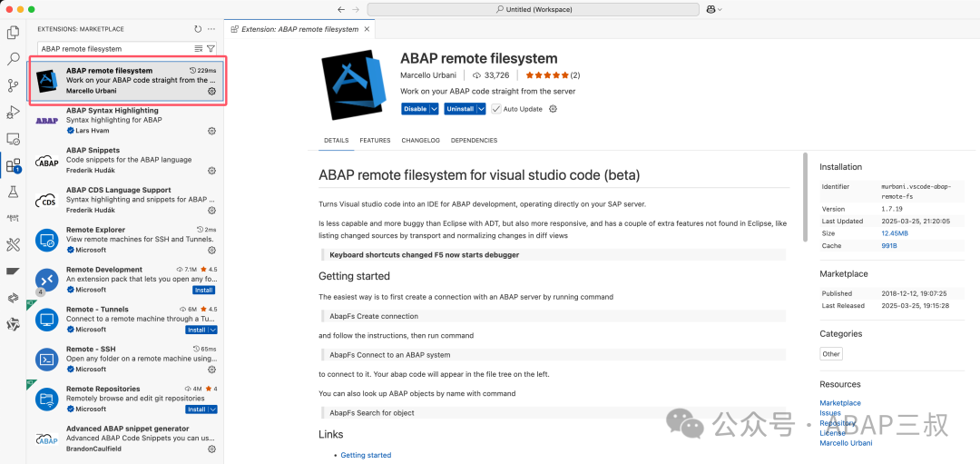Open gear menu for Advanced ABAP snippet generator
The width and height of the screenshot is (980, 464).
[x=211, y=449]
